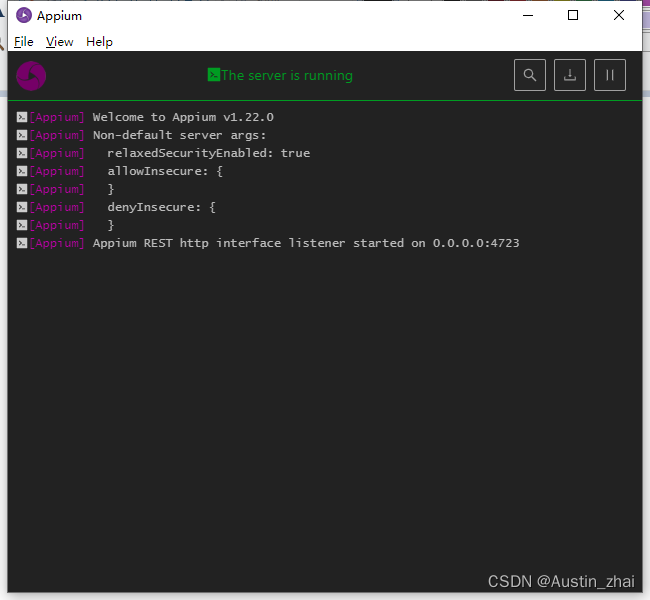
Task: Click the search logs magnifier button
Action: (x=529, y=75)
